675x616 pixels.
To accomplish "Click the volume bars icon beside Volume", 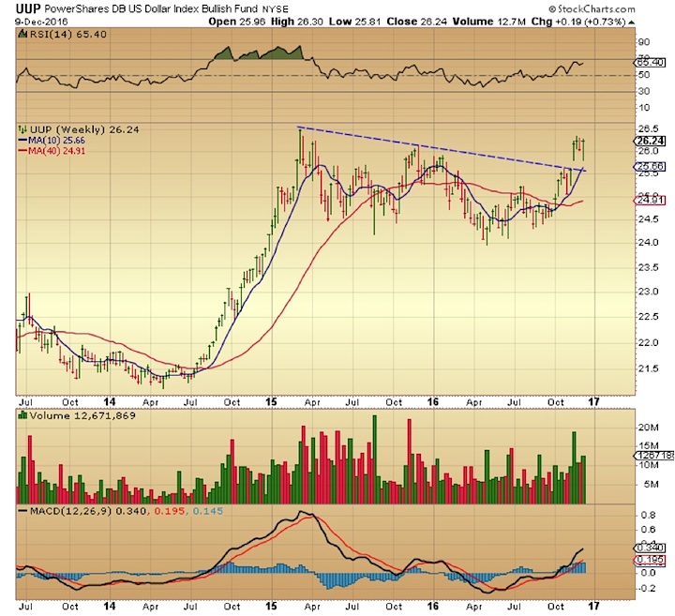I will [22, 415].
